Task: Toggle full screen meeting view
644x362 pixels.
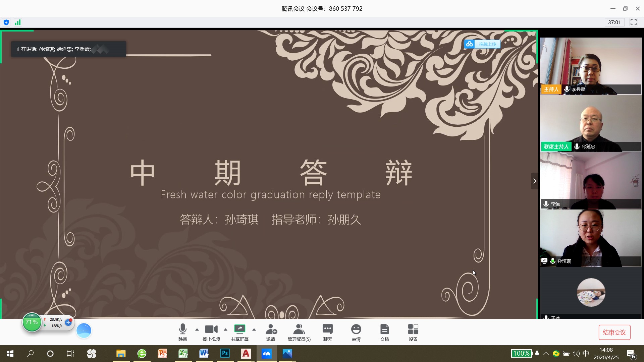Action: tap(633, 22)
